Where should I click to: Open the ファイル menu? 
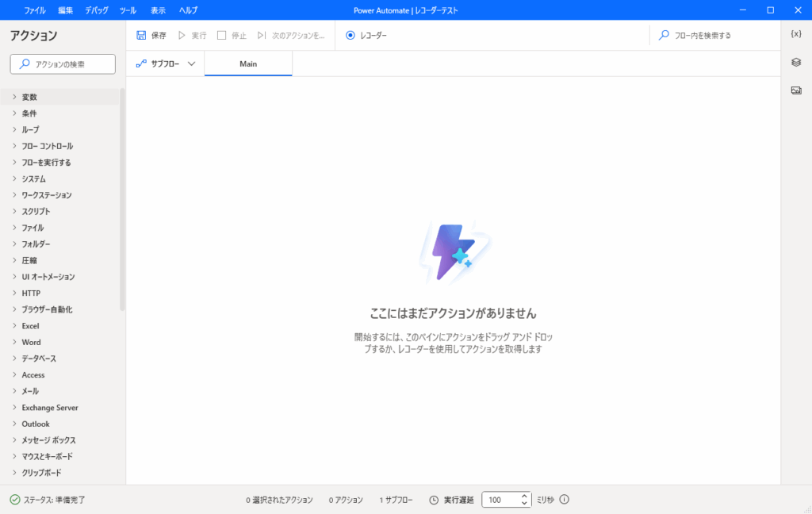coord(35,10)
